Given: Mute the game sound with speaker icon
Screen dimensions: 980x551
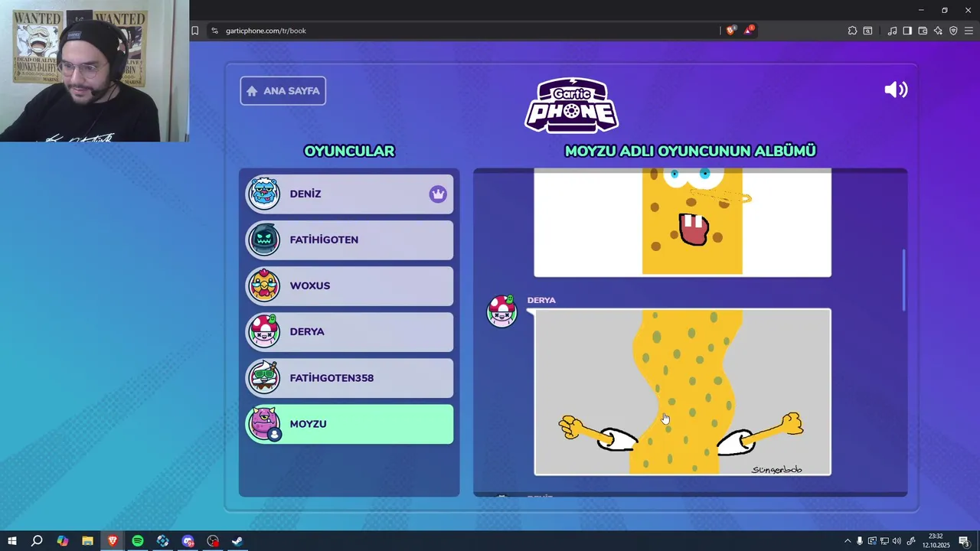Looking at the screenshot, I should point(896,90).
